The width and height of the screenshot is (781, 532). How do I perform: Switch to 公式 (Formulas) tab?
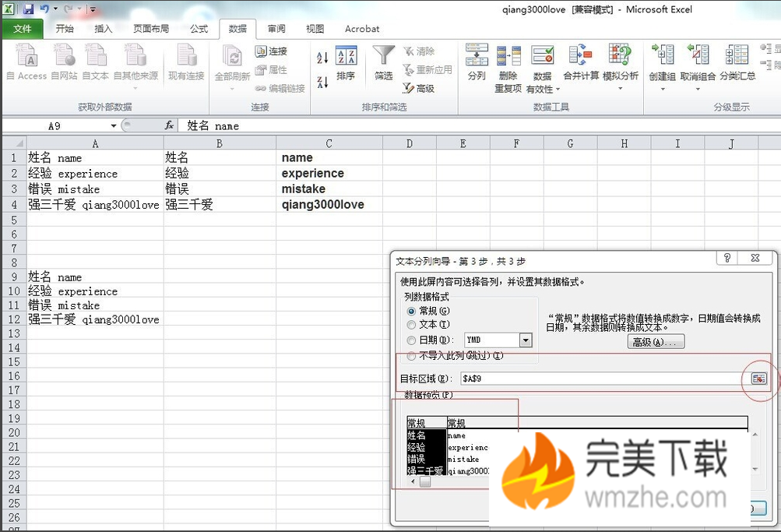(x=199, y=29)
